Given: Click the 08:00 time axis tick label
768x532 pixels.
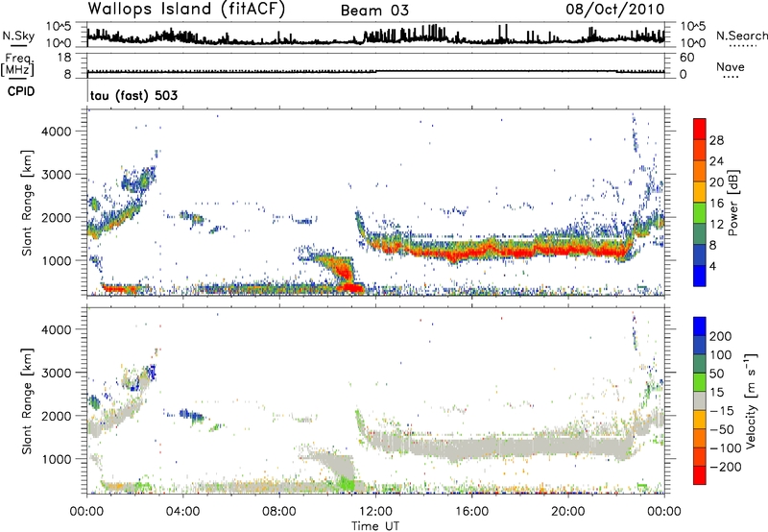Looking at the screenshot, I should pos(279,512).
